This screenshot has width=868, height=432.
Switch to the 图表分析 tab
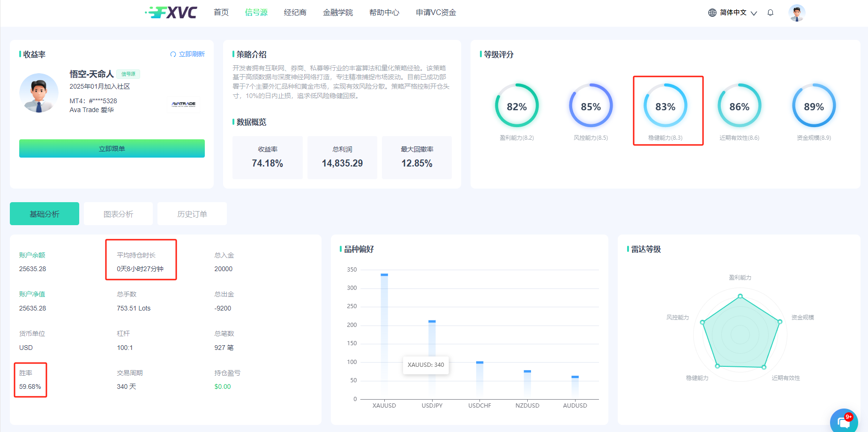tap(119, 214)
